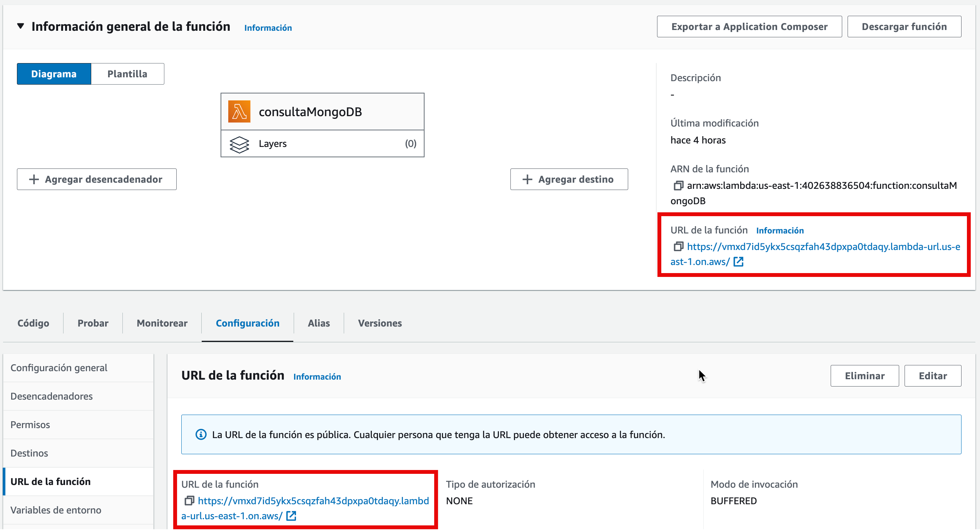
Task: Open the Alias tab
Action: pyautogui.click(x=319, y=323)
